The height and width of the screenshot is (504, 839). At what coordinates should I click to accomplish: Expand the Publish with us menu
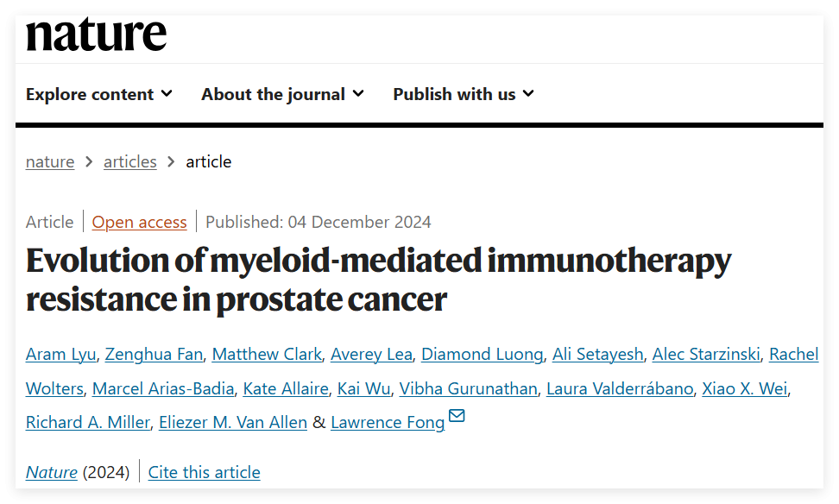(x=464, y=94)
